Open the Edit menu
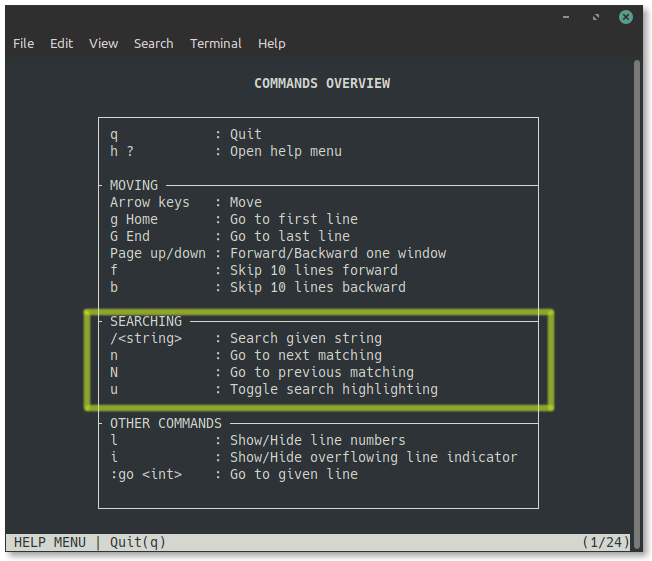Image resolution: width=652 pixels, height=561 pixels. click(x=62, y=43)
